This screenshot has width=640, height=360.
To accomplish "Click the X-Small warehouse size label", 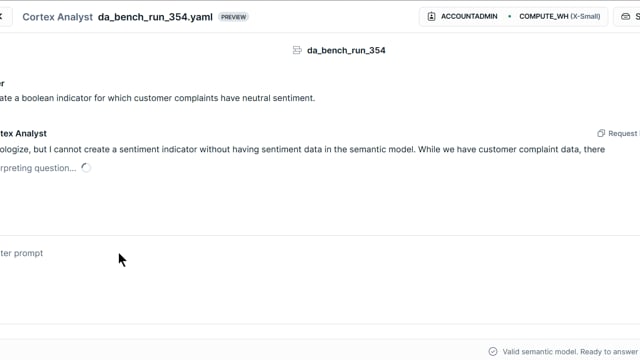I will pyautogui.click(x=585, y=16).
